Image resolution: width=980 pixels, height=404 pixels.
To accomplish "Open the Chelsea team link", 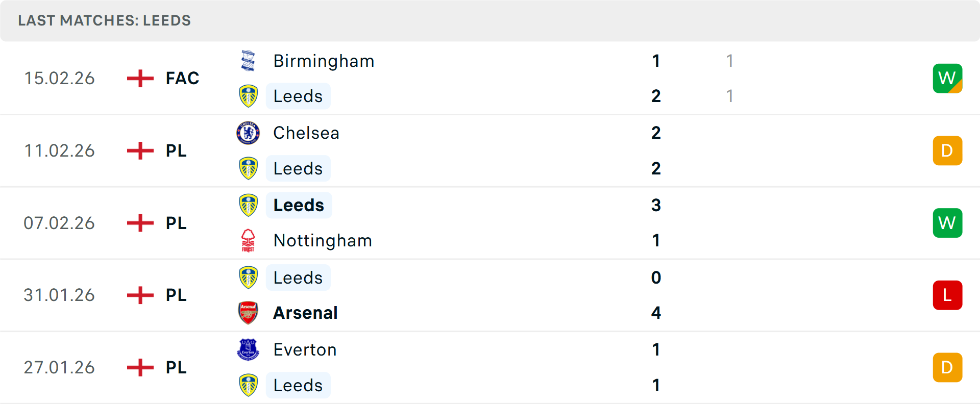I will 306,133.
